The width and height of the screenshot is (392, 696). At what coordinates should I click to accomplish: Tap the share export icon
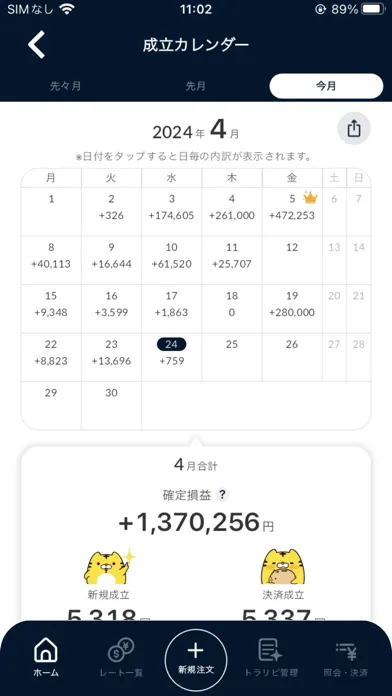(354, 129)
